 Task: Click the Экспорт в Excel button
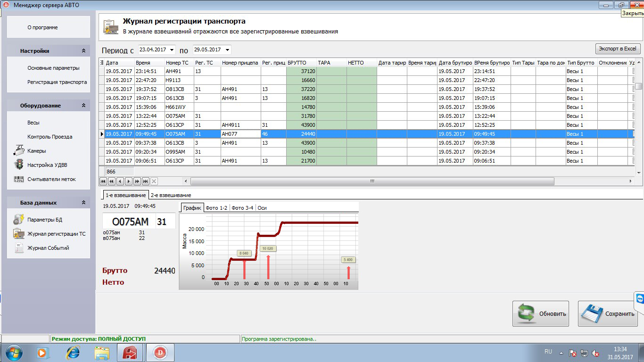[x=617, y=49]
